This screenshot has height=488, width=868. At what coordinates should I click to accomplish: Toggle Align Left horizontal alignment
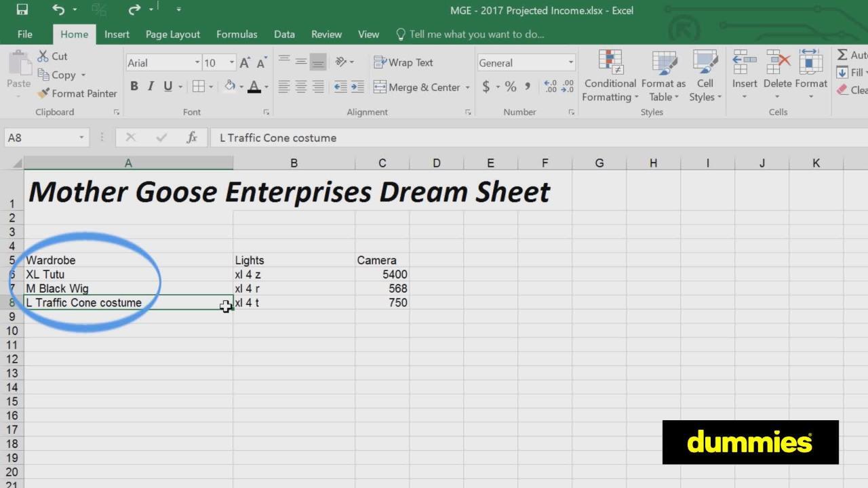284,87
